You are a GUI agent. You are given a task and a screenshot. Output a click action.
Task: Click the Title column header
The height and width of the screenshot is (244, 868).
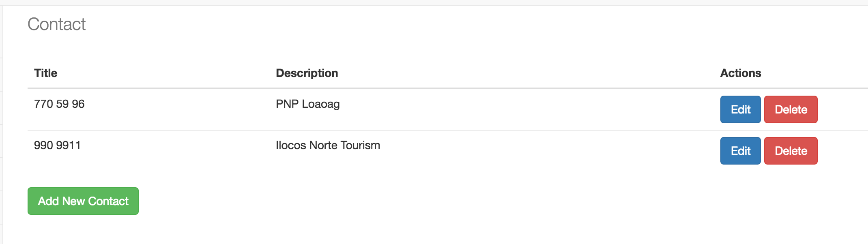(46, 73)
